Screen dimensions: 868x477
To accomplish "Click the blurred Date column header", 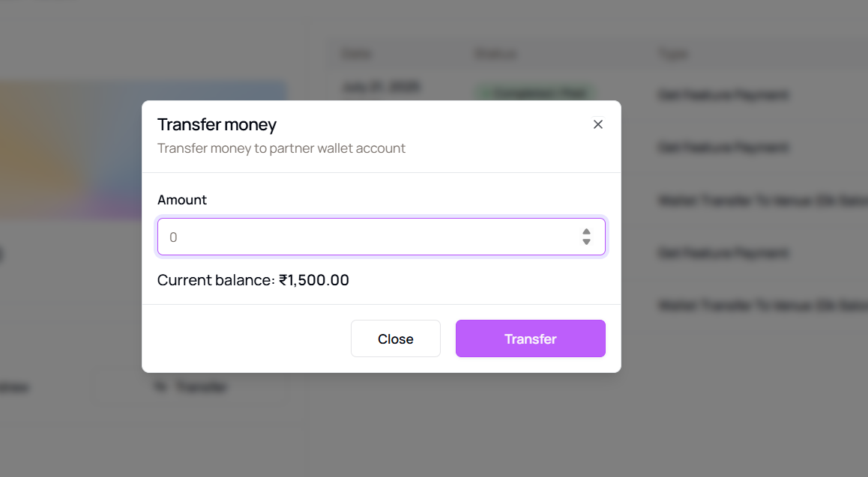I will (x=357, y=54).
